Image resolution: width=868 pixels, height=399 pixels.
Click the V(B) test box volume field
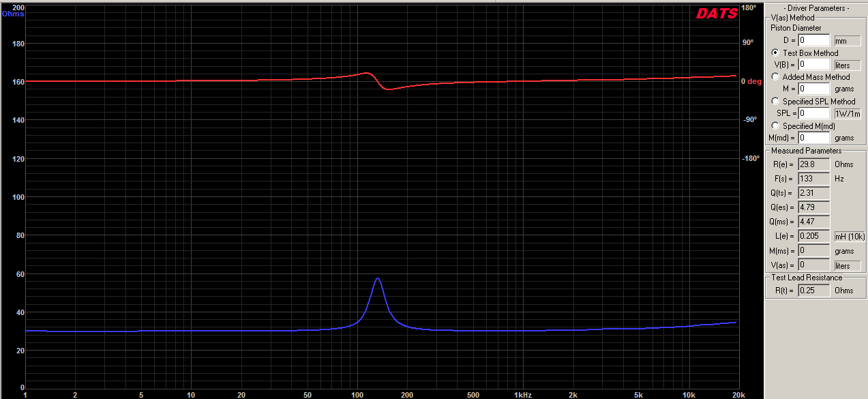click(x=814, y=65)
